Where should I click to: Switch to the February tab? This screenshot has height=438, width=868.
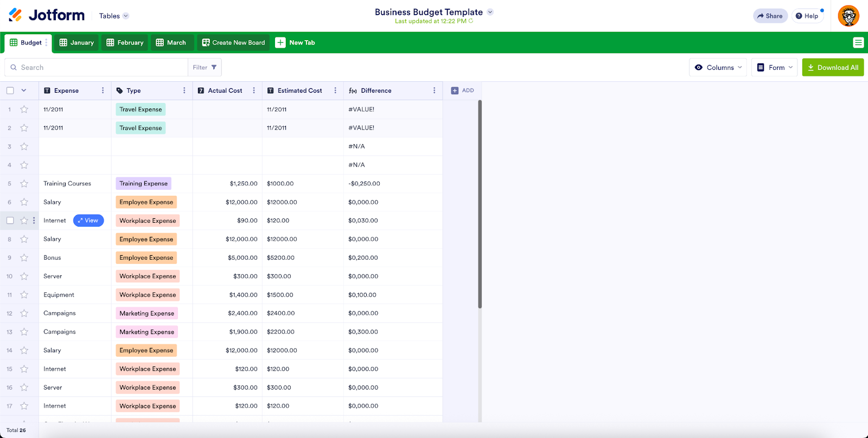tap(125, 42)
